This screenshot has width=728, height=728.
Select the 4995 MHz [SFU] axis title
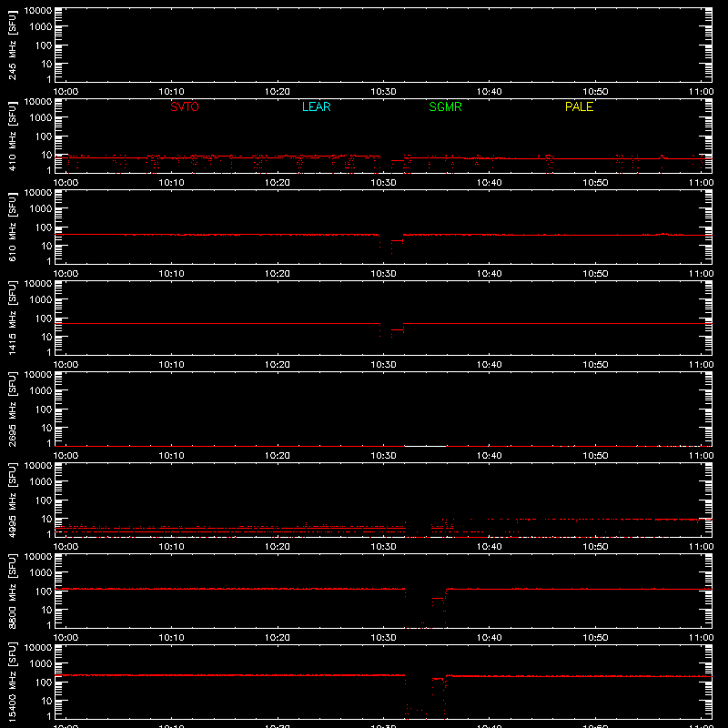click(x=12, y=500)
